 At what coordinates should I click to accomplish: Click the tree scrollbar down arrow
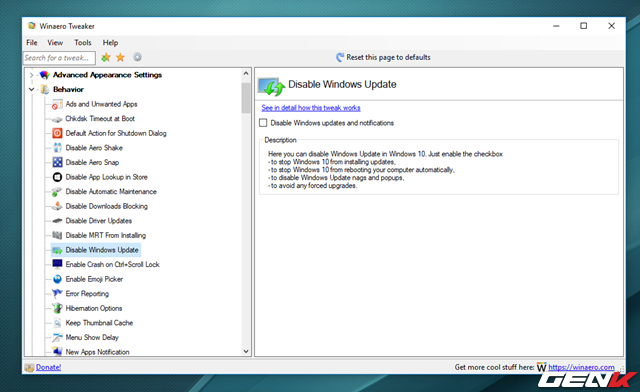pos(246,351)
